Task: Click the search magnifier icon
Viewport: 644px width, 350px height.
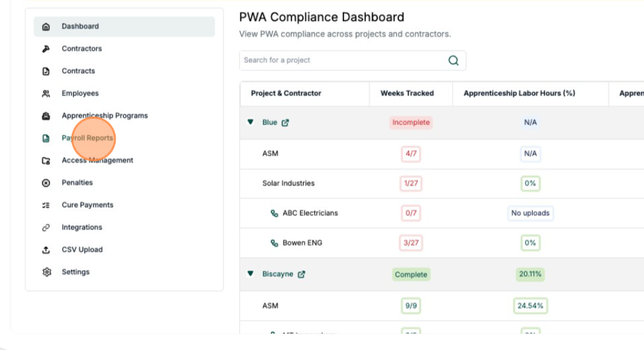Action: tap(453, 60)
